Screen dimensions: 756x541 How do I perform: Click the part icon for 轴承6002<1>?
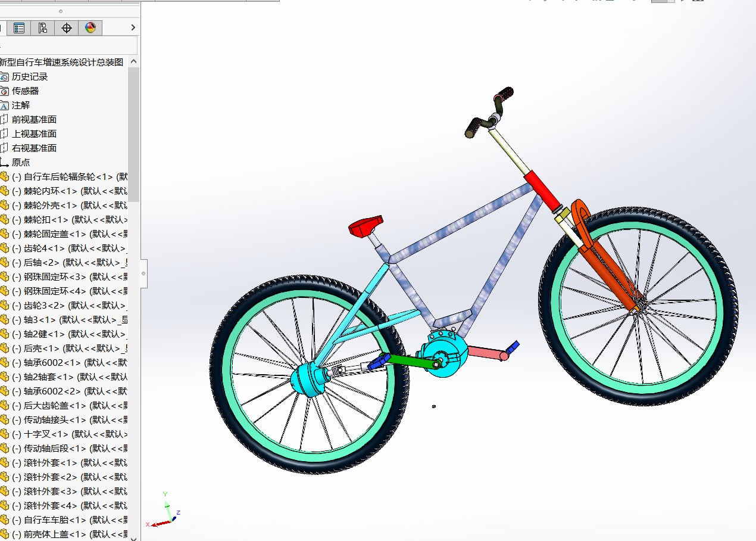4,363
